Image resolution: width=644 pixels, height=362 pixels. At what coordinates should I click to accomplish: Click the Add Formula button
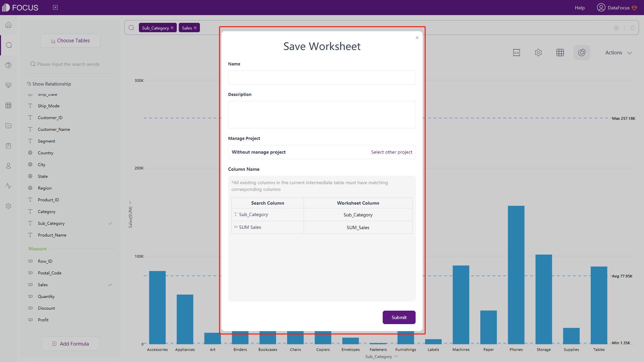70,344
